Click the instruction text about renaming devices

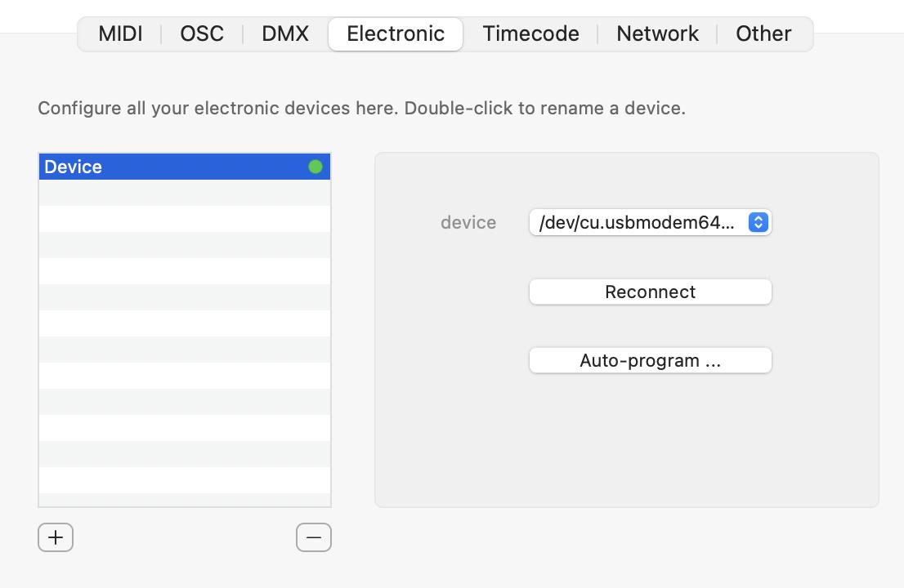[x=361, y=109]
